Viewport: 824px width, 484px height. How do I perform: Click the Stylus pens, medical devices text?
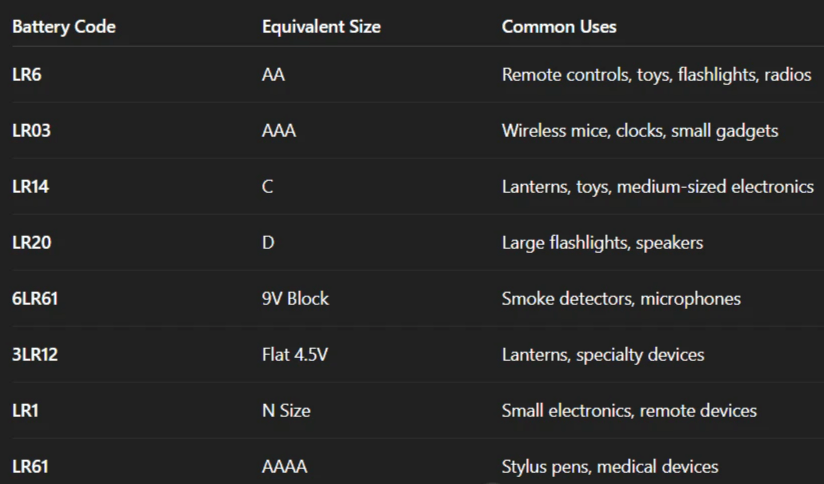tap(610, 467)
